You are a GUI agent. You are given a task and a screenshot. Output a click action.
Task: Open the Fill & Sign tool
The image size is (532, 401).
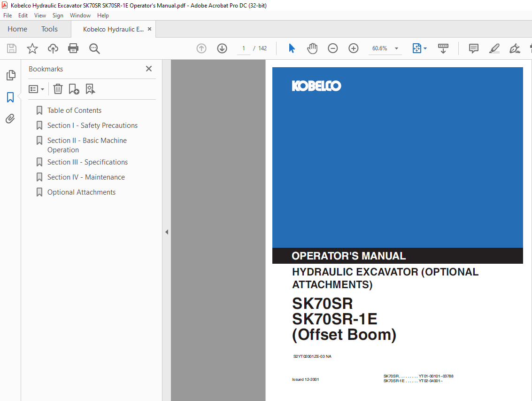point(515,48)
